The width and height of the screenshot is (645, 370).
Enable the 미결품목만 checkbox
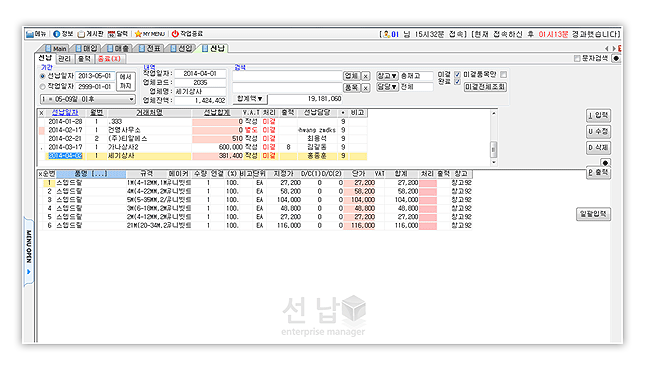[x=503, y=74]
